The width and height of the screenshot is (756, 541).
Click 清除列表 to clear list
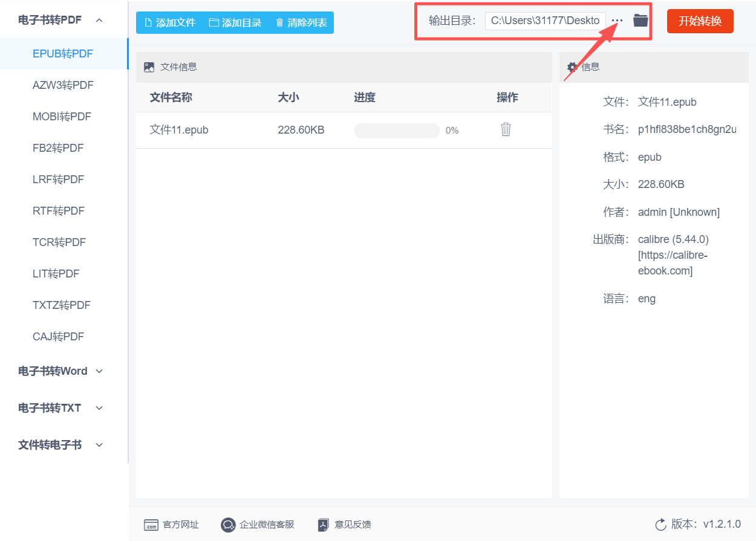[x=301, y=23]
